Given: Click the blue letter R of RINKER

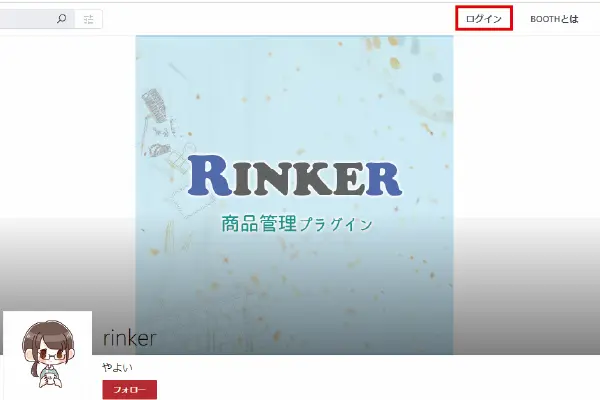Looking at the screenshot, I should tap(210, 176).
